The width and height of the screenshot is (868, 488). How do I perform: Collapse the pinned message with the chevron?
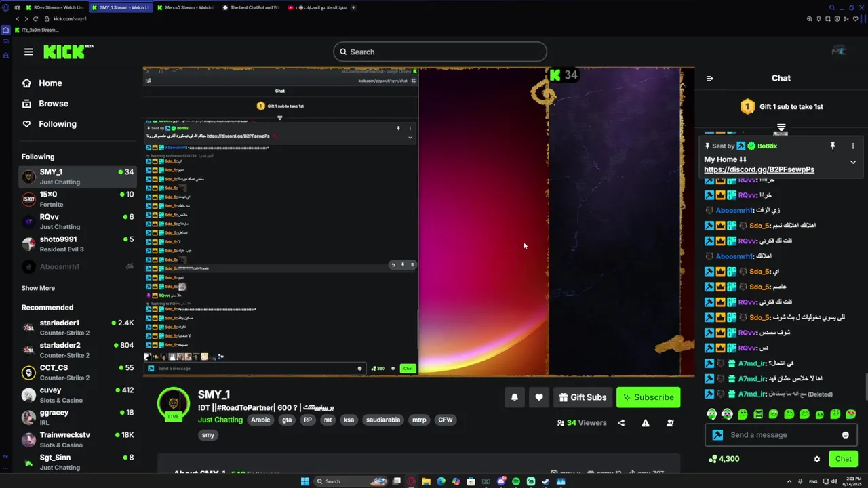click(853, 162)
